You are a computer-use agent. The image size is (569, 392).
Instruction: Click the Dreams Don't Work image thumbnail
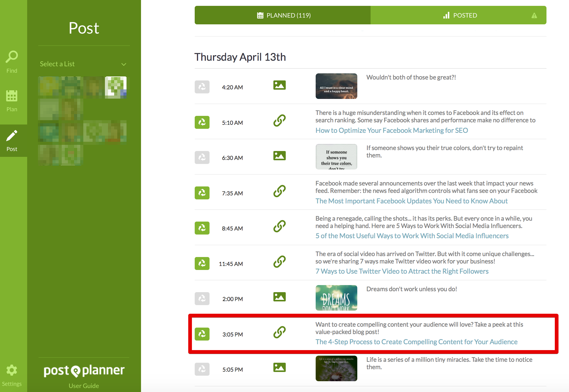click(x=336, y=298)
